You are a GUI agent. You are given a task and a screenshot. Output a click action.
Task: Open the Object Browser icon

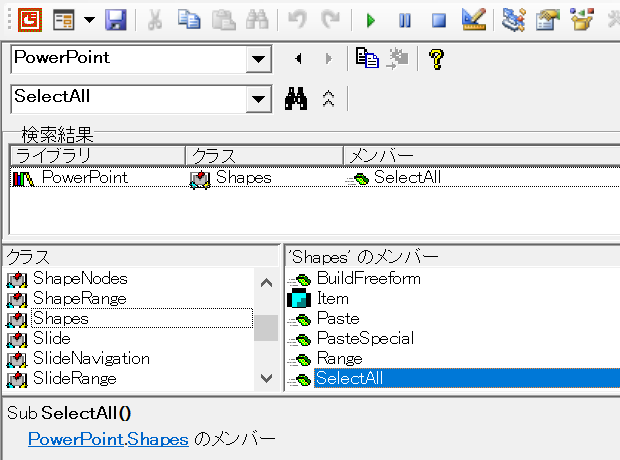point(582,19)
